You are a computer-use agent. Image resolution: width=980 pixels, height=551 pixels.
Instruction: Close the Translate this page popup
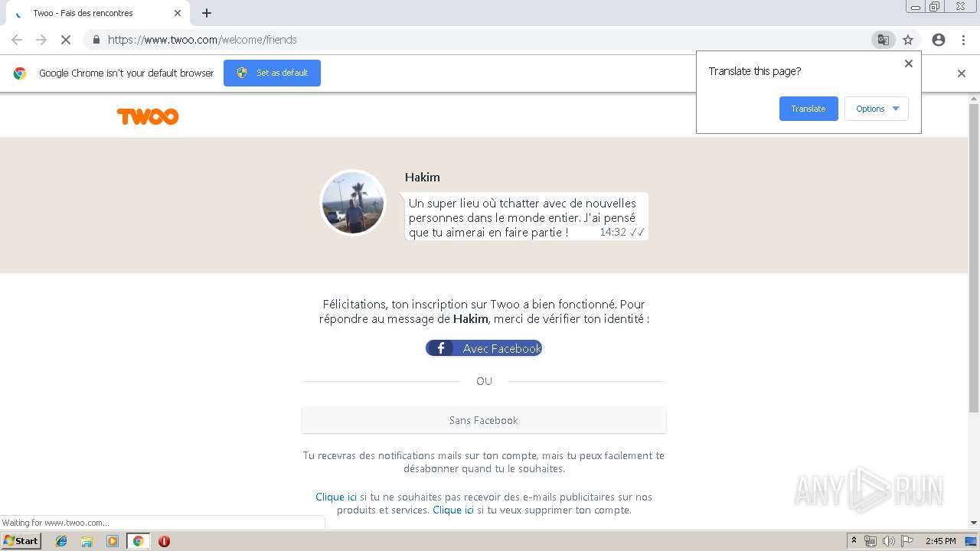tap(909, 64)
